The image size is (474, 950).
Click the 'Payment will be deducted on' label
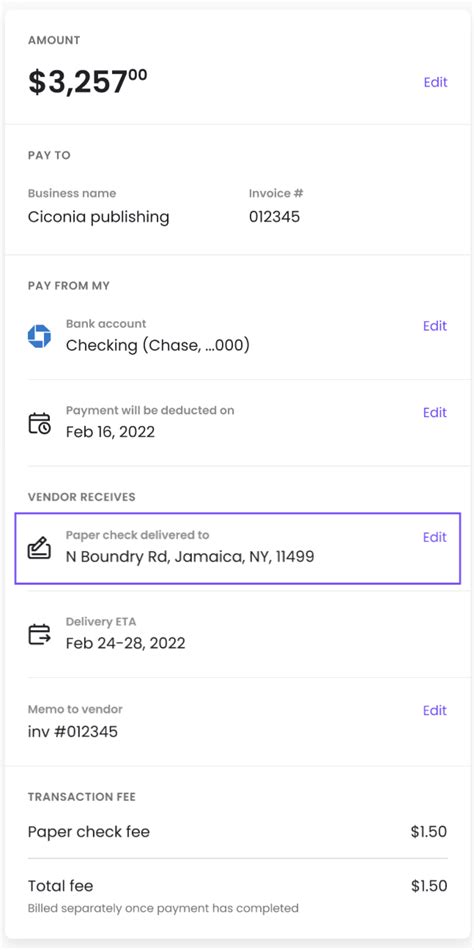(150, 410)
